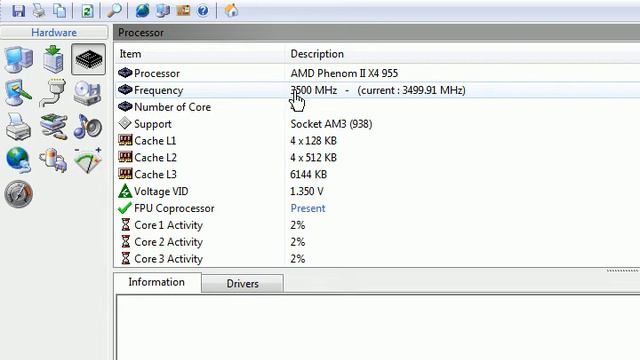This screenshot has height=360, width=640.
Task: Open the Drives disc icon in sidebar
Action: 87,93
